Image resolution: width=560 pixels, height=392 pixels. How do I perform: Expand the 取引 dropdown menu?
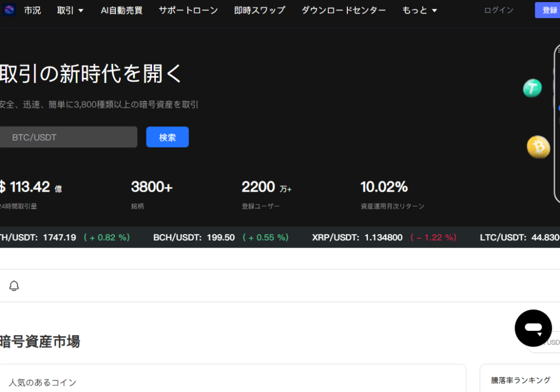pos(71,10)
